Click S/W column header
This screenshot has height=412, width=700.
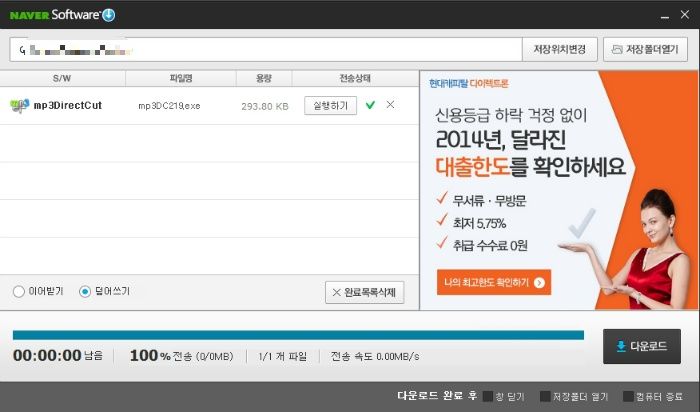[x=62, y=79]
